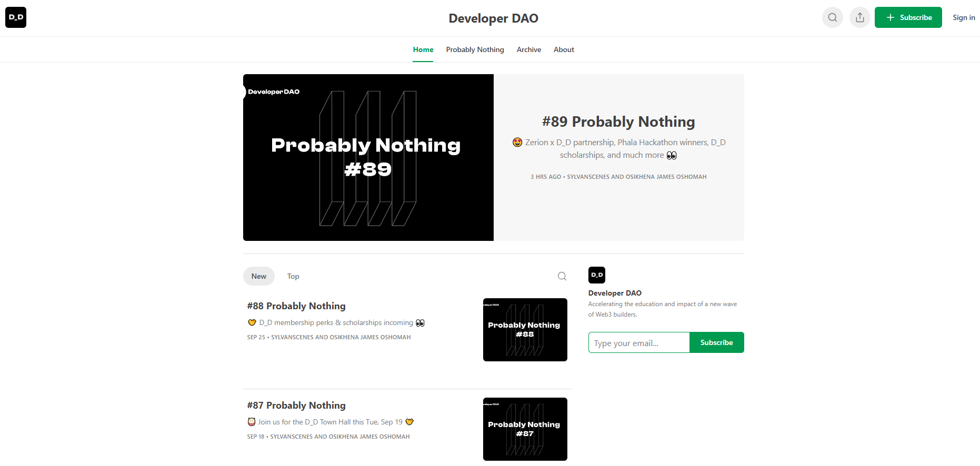Click the D_D Town Hall subtitle text
980x466 pixels.
[x=331, y=422]
